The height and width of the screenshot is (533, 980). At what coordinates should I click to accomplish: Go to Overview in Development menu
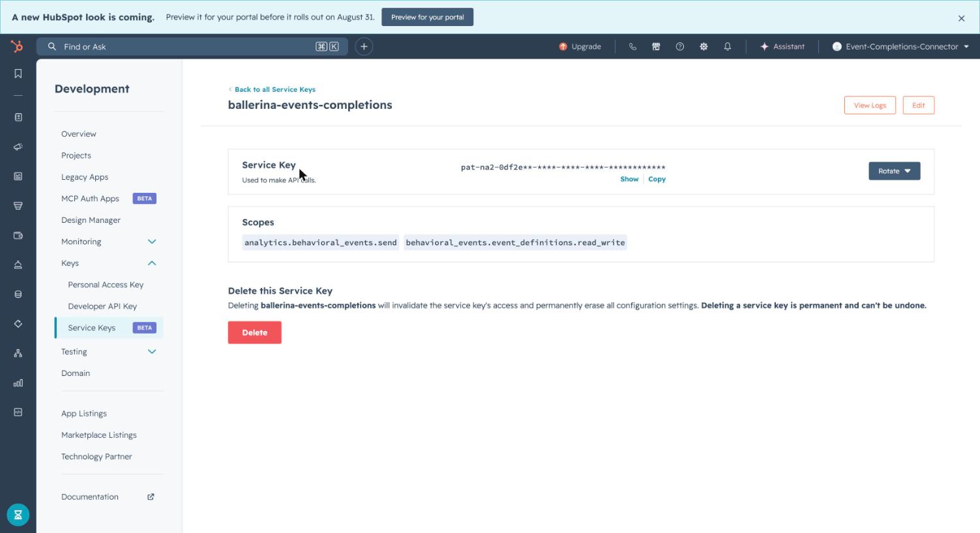click(x=79, y=134)
